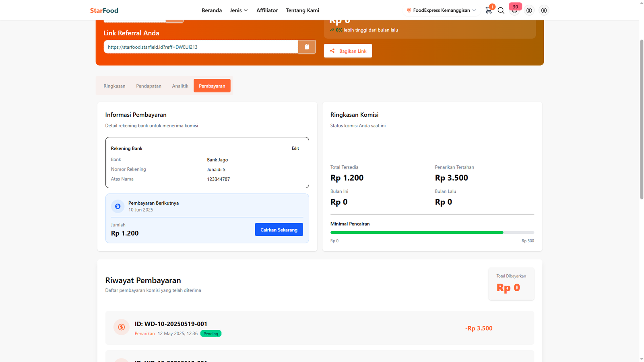Expand the Jenis dropdown menu
The width and height of the screenshot is (644, 362).
point(239,10)
